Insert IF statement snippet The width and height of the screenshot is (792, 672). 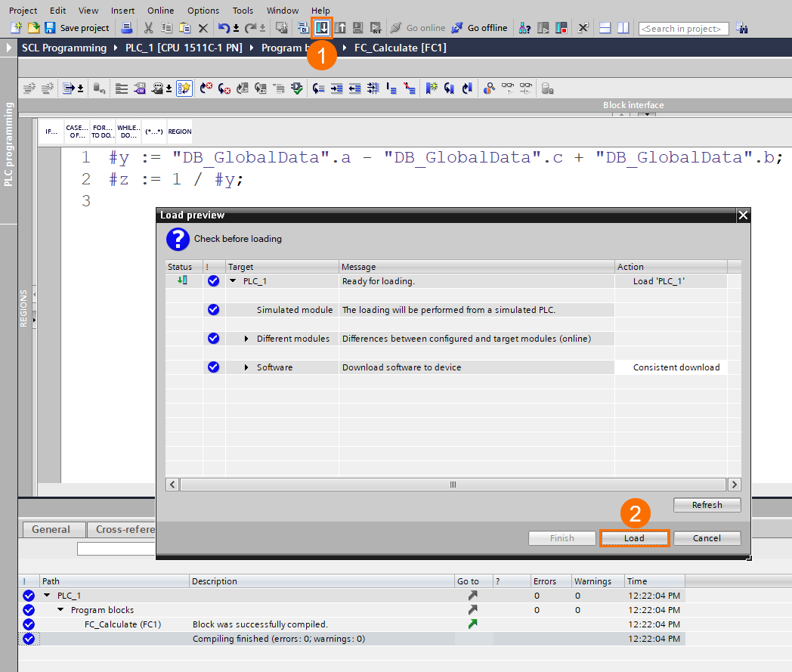(51, 132)
